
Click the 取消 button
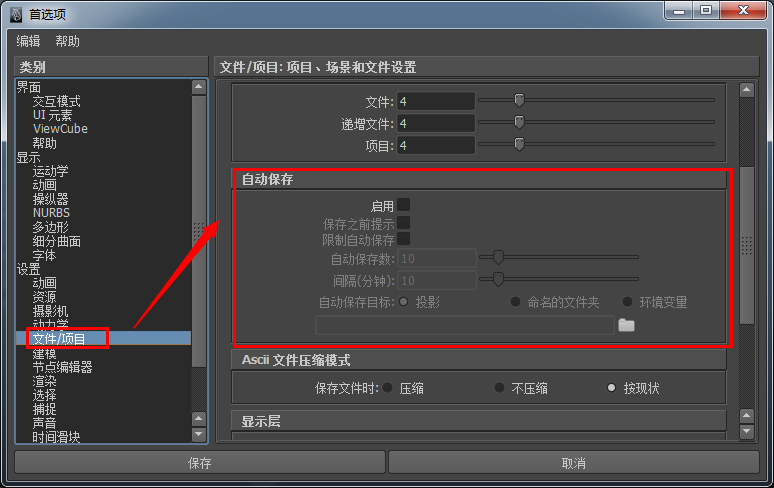[574, 463]
